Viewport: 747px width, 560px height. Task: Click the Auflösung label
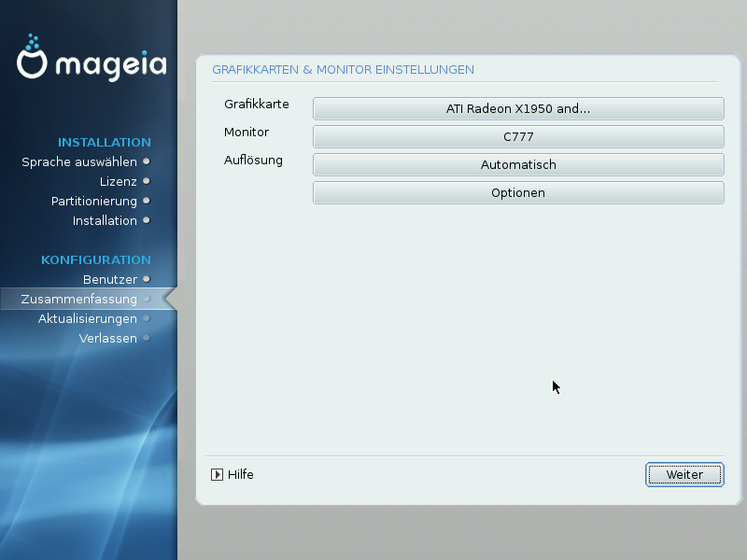tap(253, 161)
